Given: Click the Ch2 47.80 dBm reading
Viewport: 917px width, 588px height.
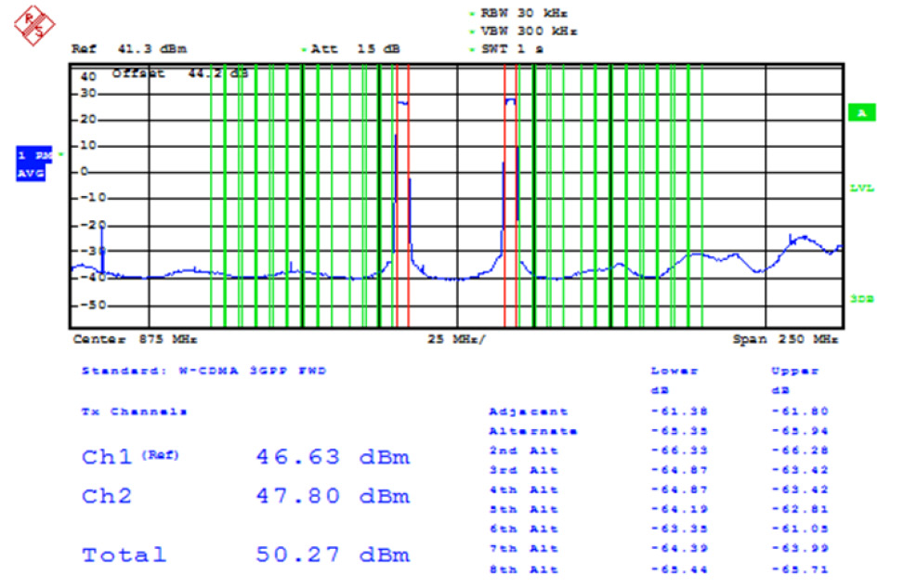Looking at the screenshot, I should pos(332,496).
